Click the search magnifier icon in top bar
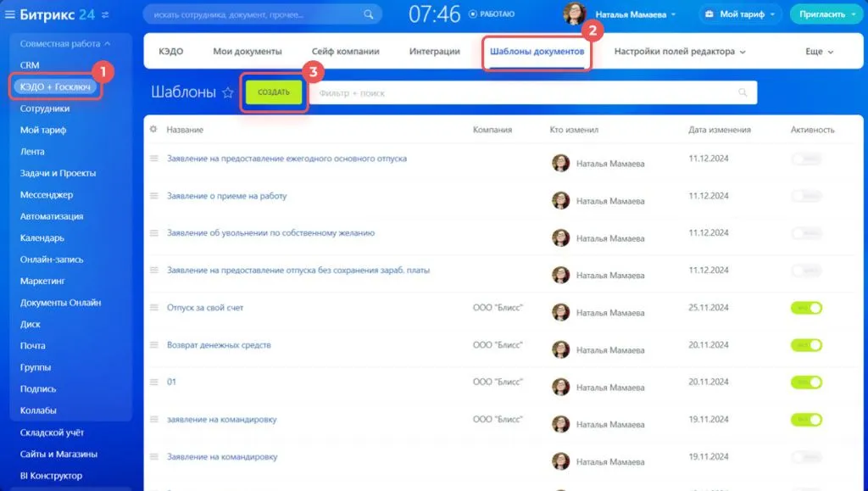 coord(368,14)
